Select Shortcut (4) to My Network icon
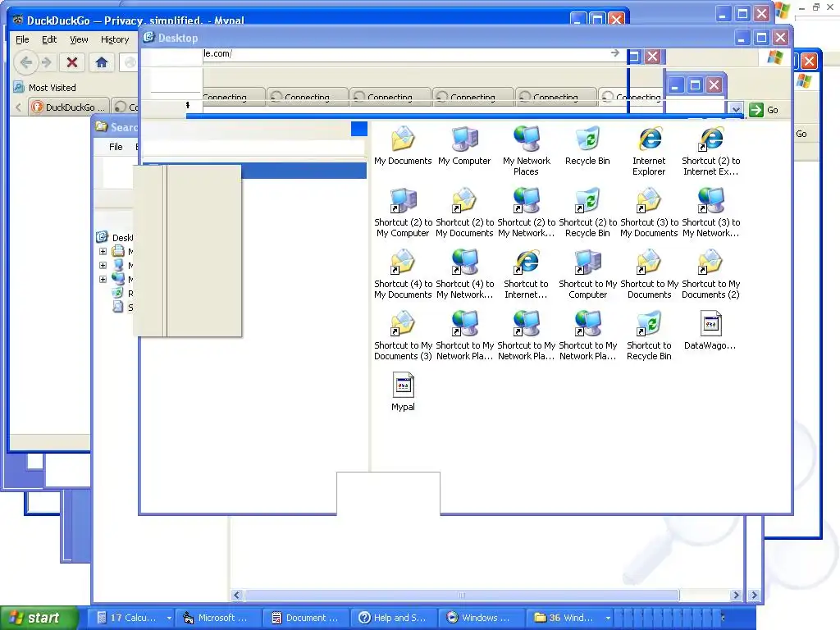The image size is (840, 630). pyautogui.click(x=464, y=274)
